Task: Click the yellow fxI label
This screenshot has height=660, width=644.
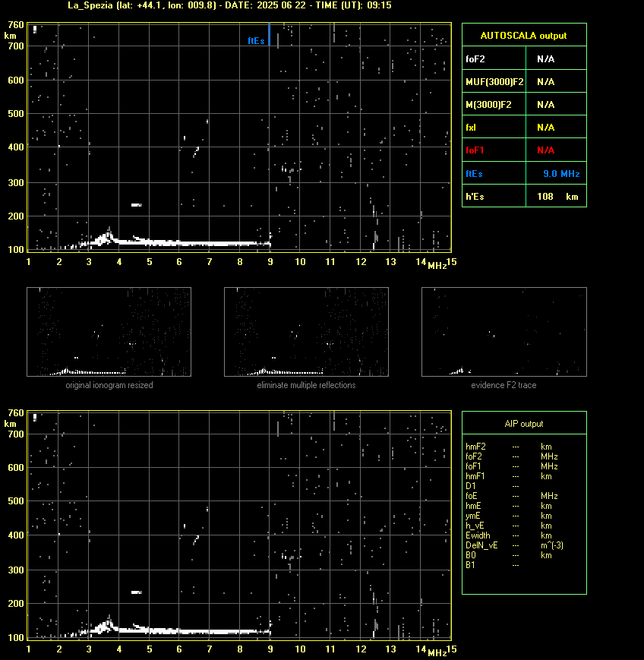Action: (x=471, y=127)
